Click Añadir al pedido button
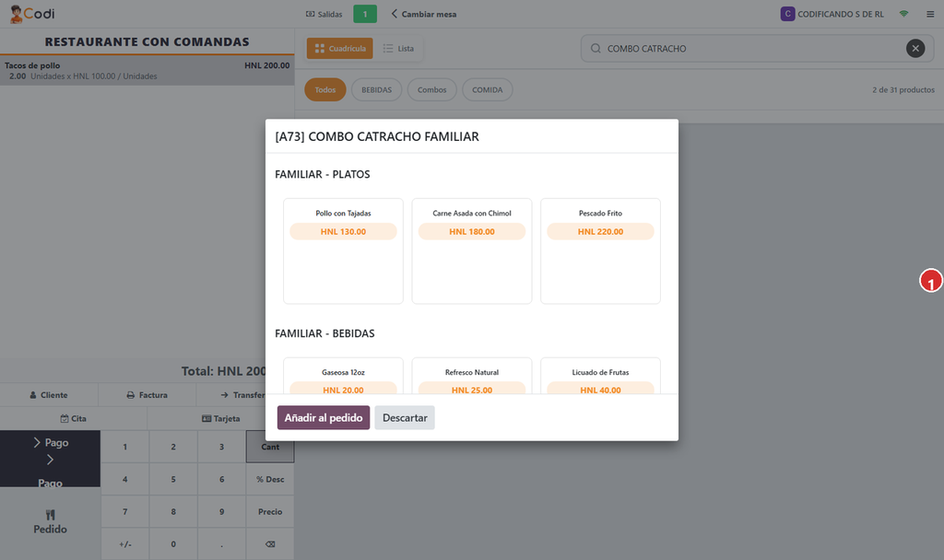 click(324, 417)
